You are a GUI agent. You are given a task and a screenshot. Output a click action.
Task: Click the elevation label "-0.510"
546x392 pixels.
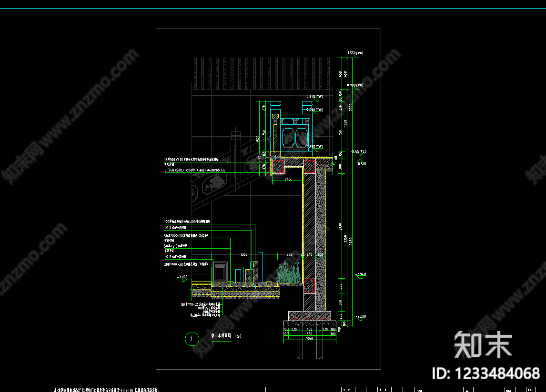coord(361,164)
